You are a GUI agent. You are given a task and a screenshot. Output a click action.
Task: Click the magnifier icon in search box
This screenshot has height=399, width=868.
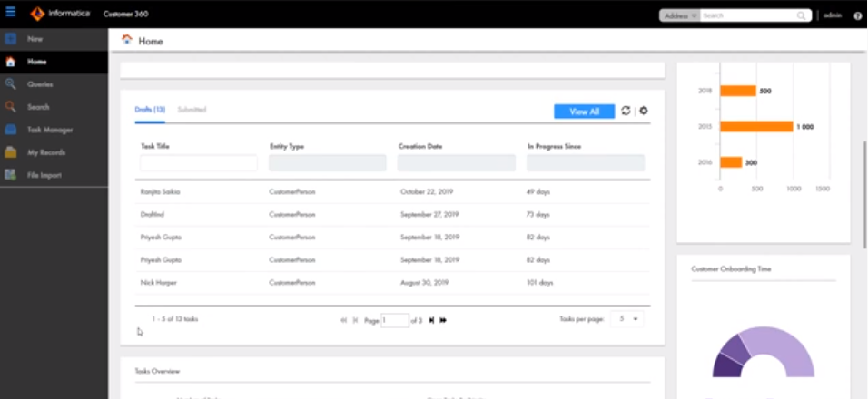[801, 15]
